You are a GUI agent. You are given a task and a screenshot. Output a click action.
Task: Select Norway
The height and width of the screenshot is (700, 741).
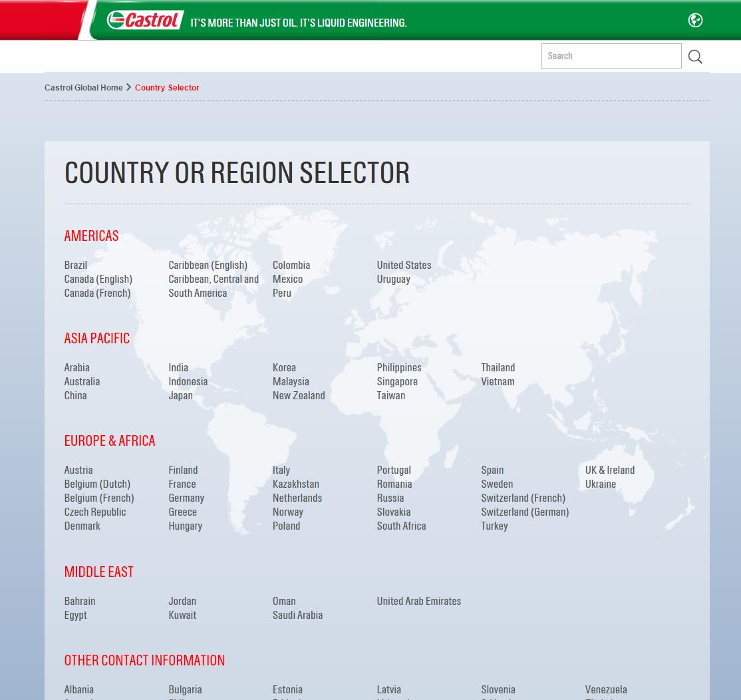coord(288,512)
